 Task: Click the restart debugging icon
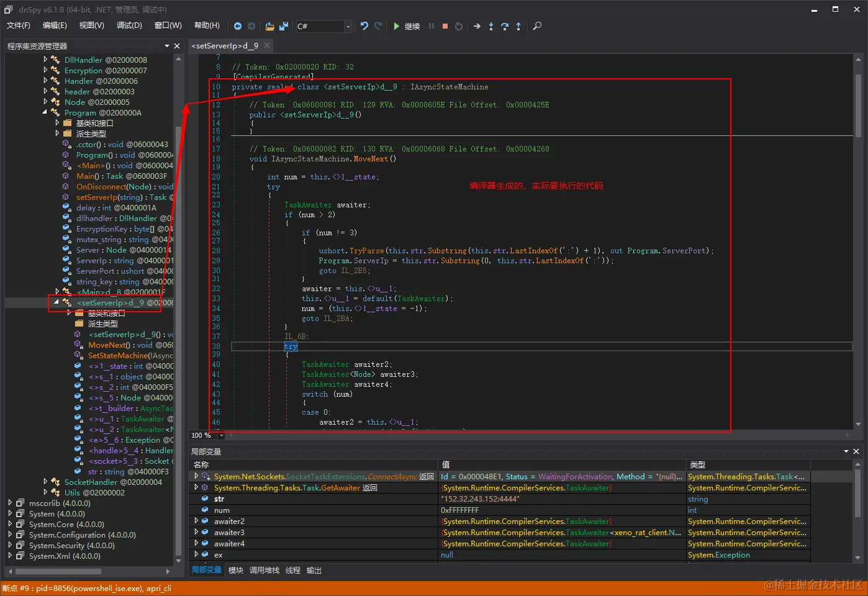459,26
